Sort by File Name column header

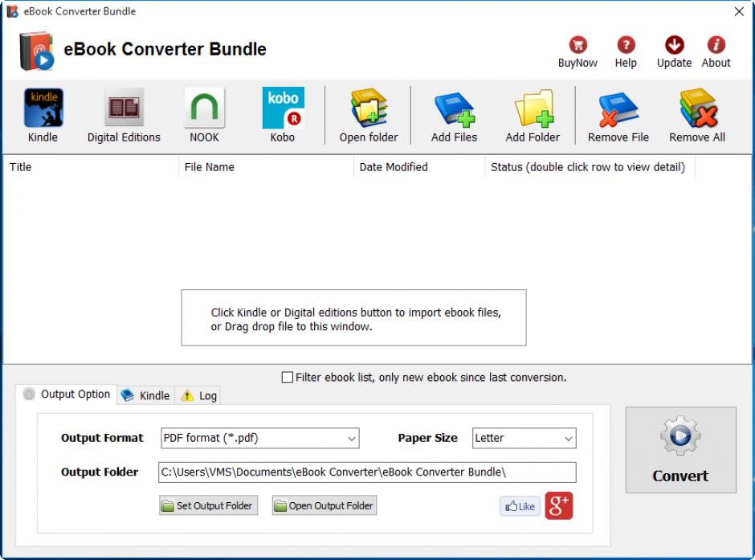[267, 167]
